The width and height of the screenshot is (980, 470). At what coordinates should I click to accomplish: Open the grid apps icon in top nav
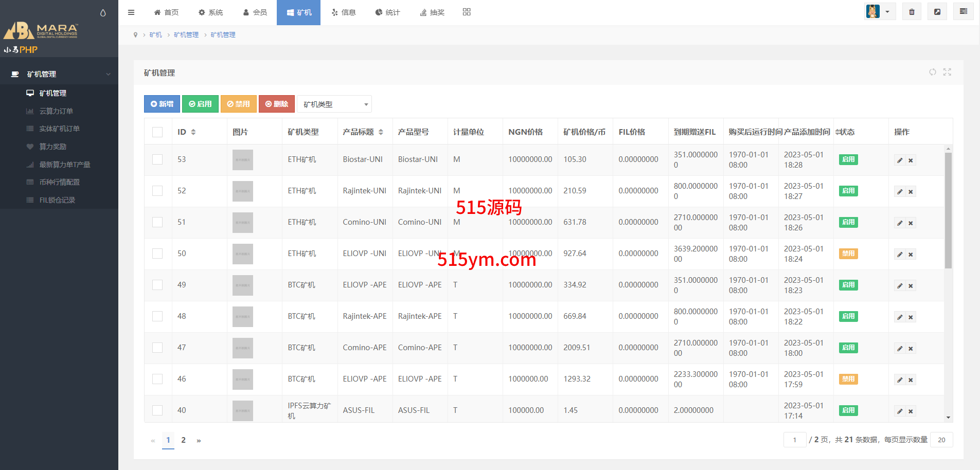(467, 12)
